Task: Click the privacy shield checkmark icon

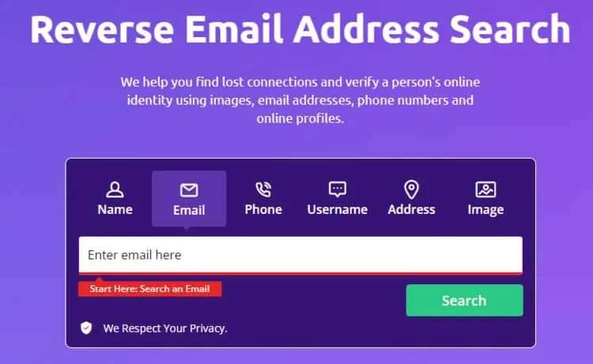Action: (x=86, y=328)
